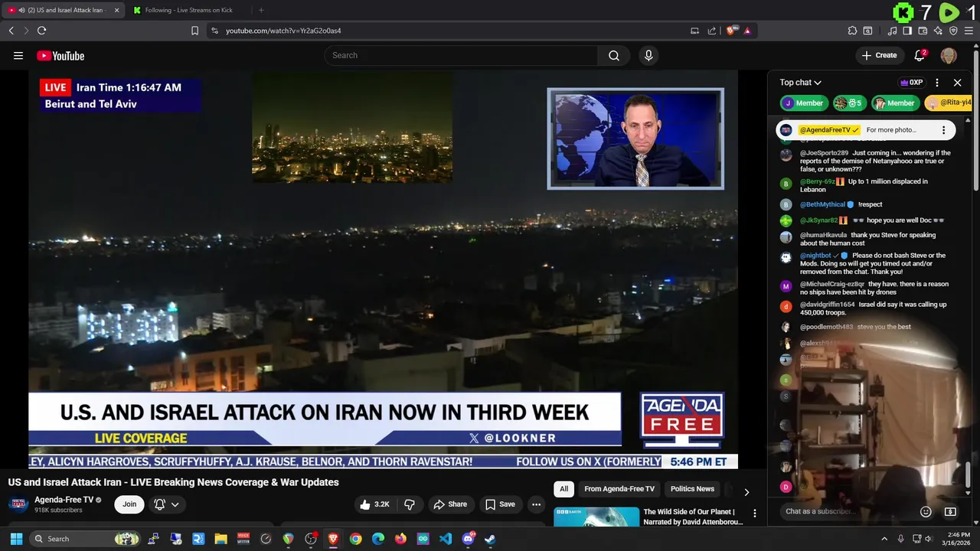Open the Brave playlist music note icon
The height and width of the screenshot is (551, 980).
click(892, 31)
